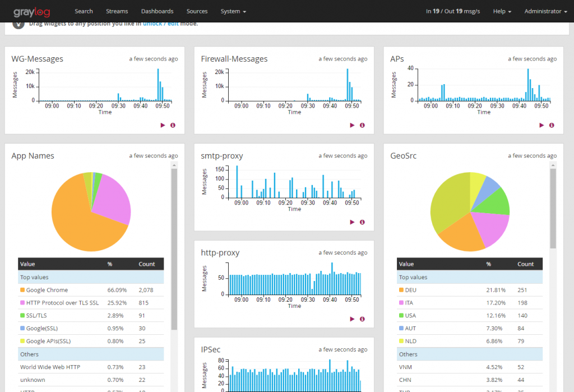Replay search for the http-proxy widget

click(352, 319)
